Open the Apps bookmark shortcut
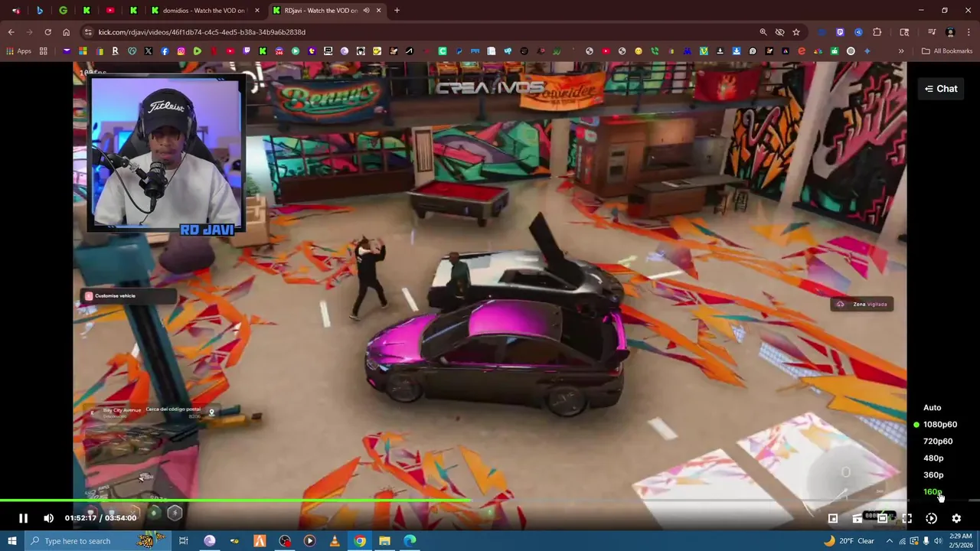Viewport: 980px width, 551px height. [x=19, y=51]
